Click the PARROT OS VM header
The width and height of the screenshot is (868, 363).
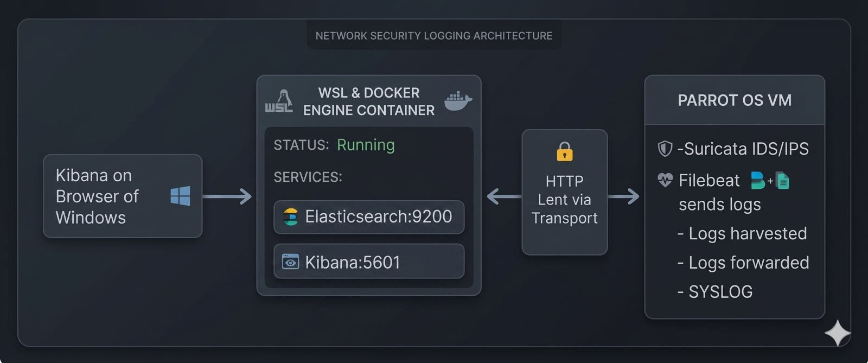(x=735, y=100)
